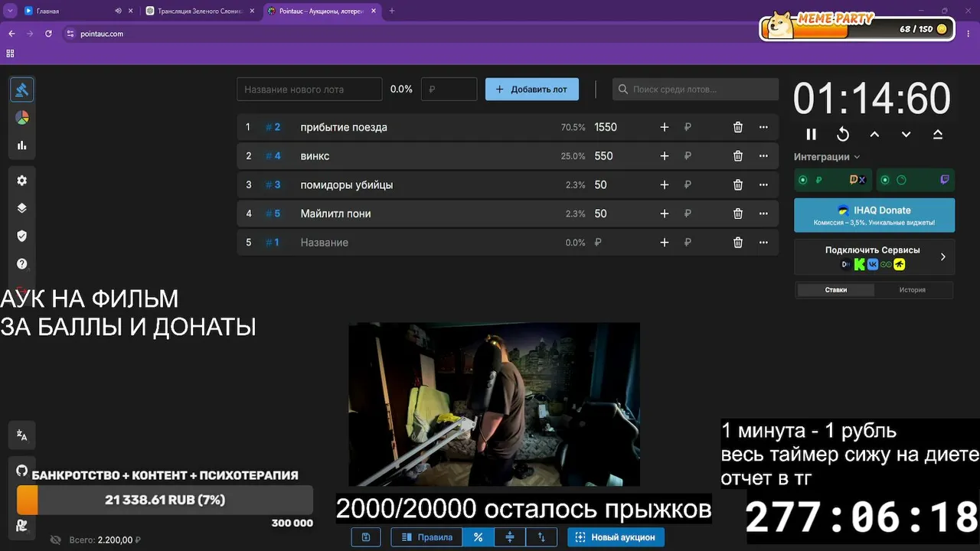Viewport: 980px width, 551px height.
Task: Reload the page in Chrome
Action: click(48, 34)
